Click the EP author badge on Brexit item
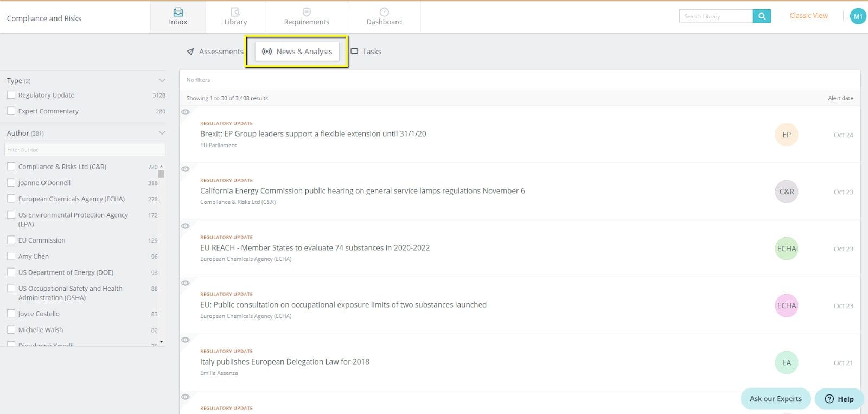 point(786,135)
